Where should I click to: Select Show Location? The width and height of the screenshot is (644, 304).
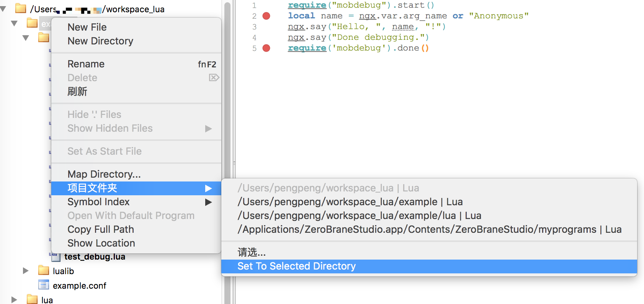(x=136, y=243)
